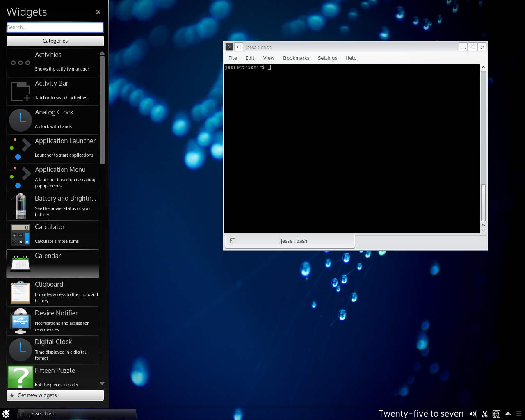Open the File menu in Konsole
The width and height of the screenshot is (525, 420).
click(x=233, y=58)
